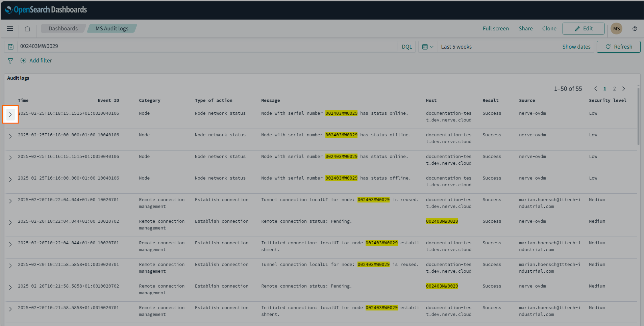The width and height of the screenshot is (644, 326).
Task: Open the calendar dropdown chevron
Action: 431,47
